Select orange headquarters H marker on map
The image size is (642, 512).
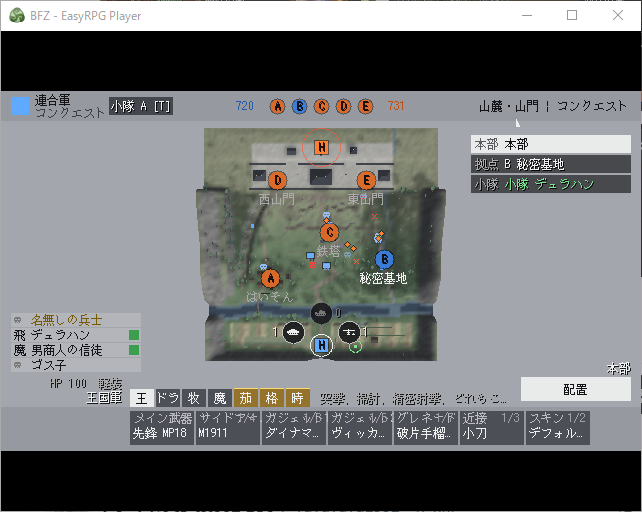click(x=321, y=147)
